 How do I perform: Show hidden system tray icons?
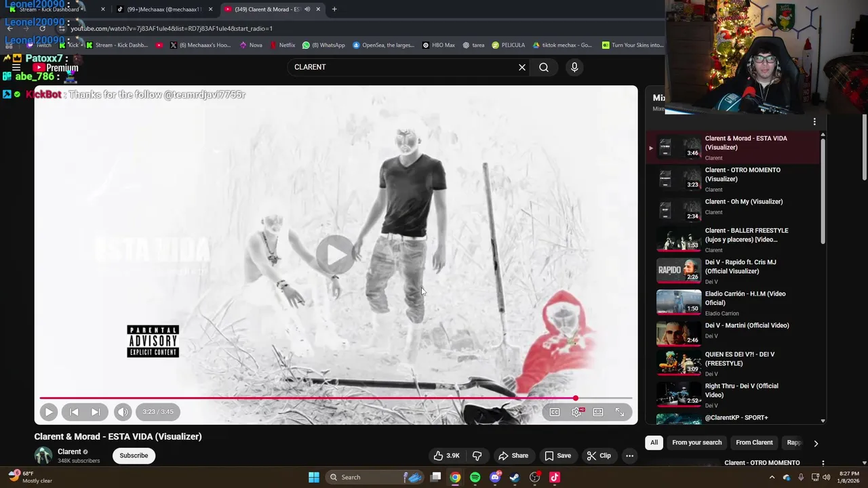pyautogui.click(x=772, y=477)
